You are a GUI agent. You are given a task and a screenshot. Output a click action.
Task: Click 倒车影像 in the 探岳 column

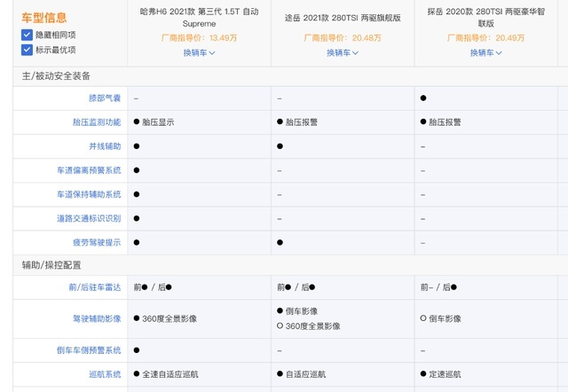pos(445,319)
